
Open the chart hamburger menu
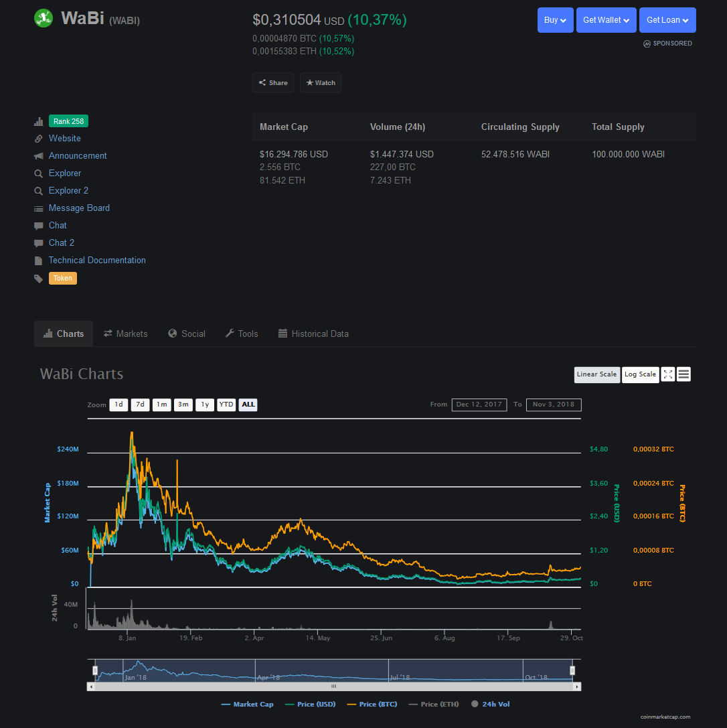[x=683, y=374]
